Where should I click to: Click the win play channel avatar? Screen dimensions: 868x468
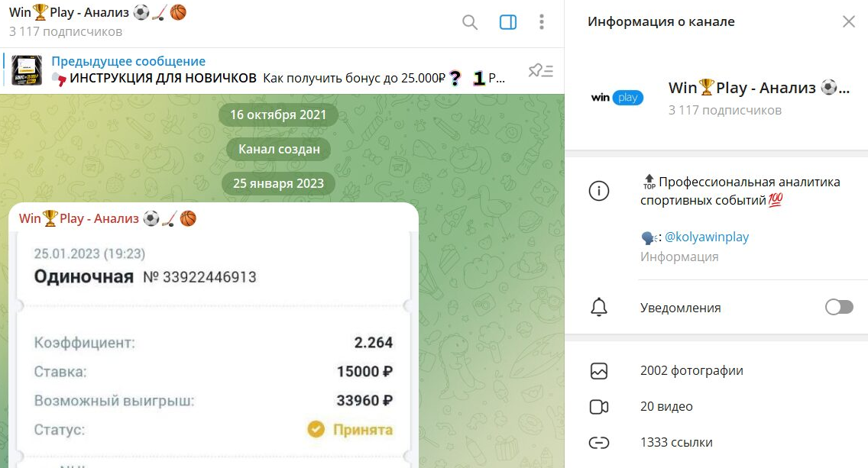point(616,97)
